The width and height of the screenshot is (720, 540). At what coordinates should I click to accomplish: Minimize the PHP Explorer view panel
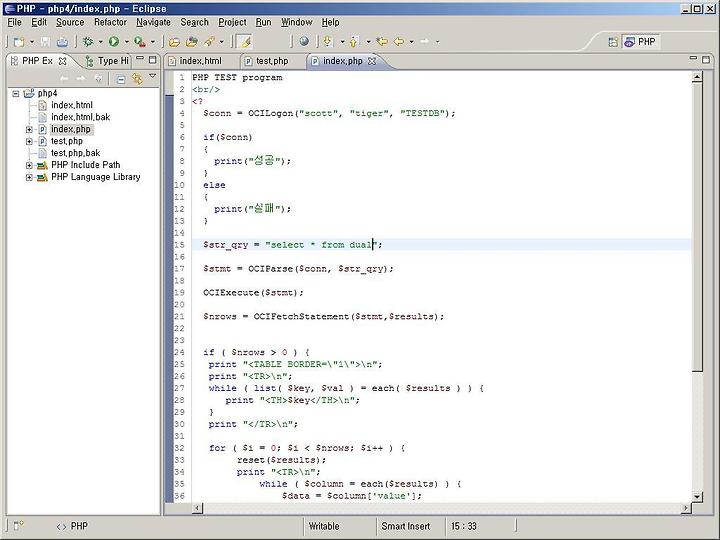(x=141, y=59)
